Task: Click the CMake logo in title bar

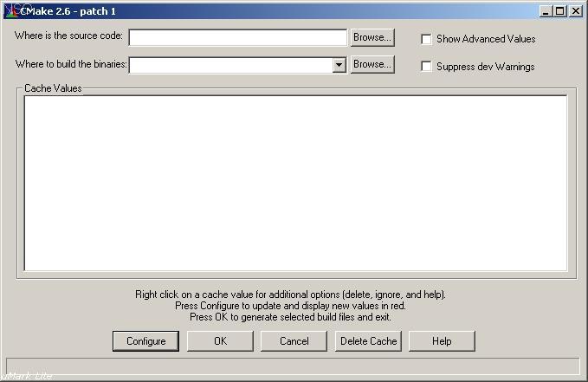Action: [x=10, y=10]
